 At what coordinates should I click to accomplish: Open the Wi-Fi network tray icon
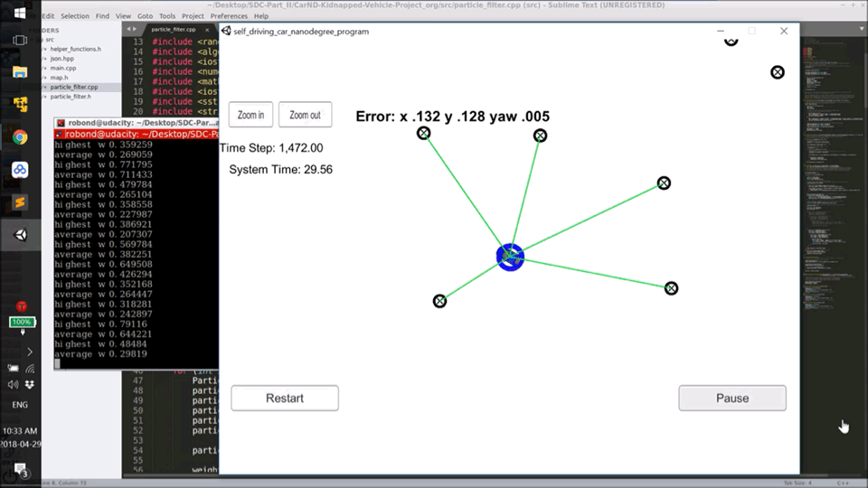(x=30, y=369)
